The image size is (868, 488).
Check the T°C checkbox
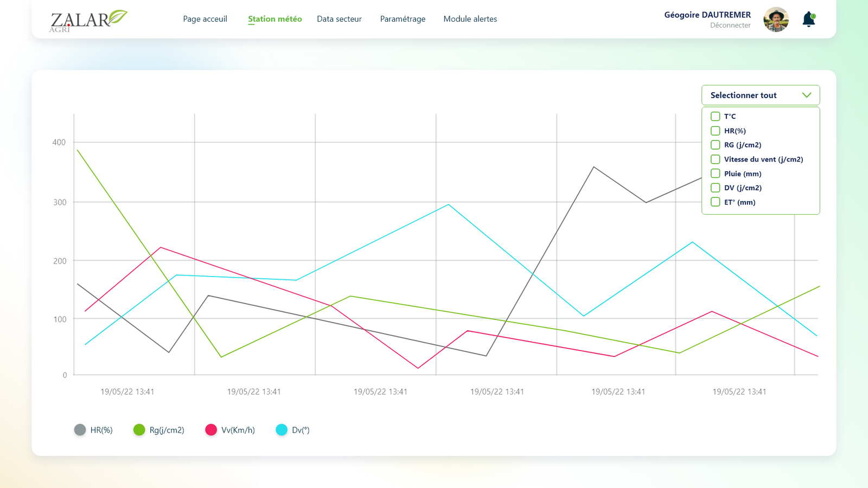(x=715, y=117)
